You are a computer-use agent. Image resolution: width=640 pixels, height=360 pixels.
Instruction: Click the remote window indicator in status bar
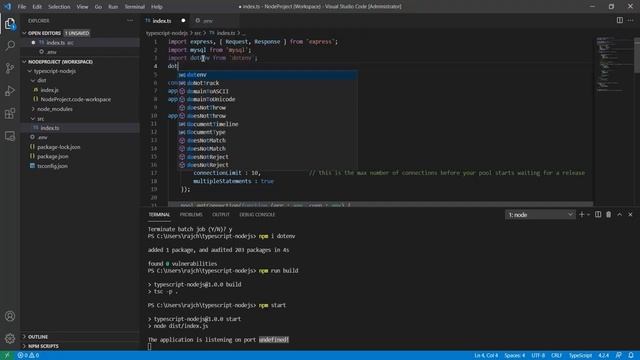pos(7,356)
